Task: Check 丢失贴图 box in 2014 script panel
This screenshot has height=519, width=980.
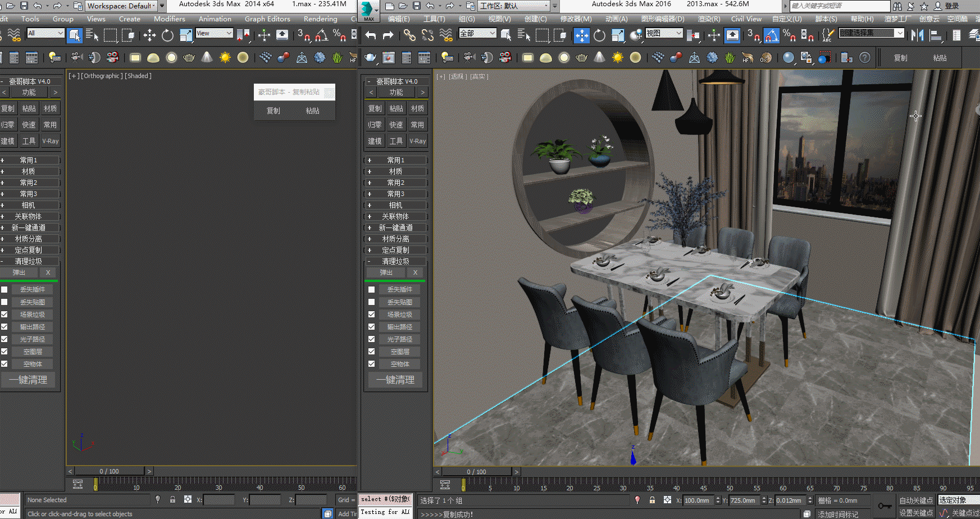Action: tap(4, 302)
